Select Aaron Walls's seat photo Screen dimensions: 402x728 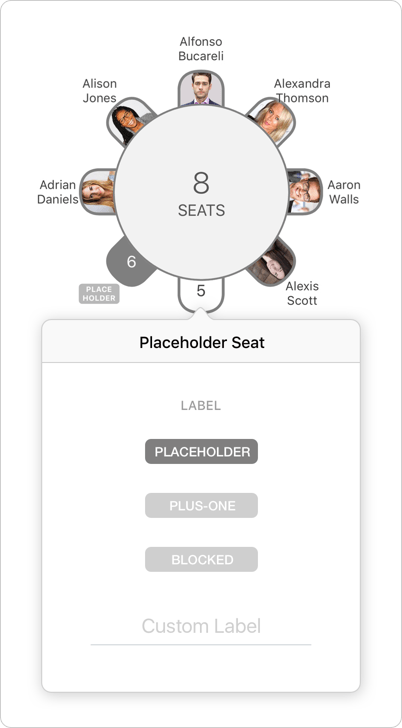(305, 191)
